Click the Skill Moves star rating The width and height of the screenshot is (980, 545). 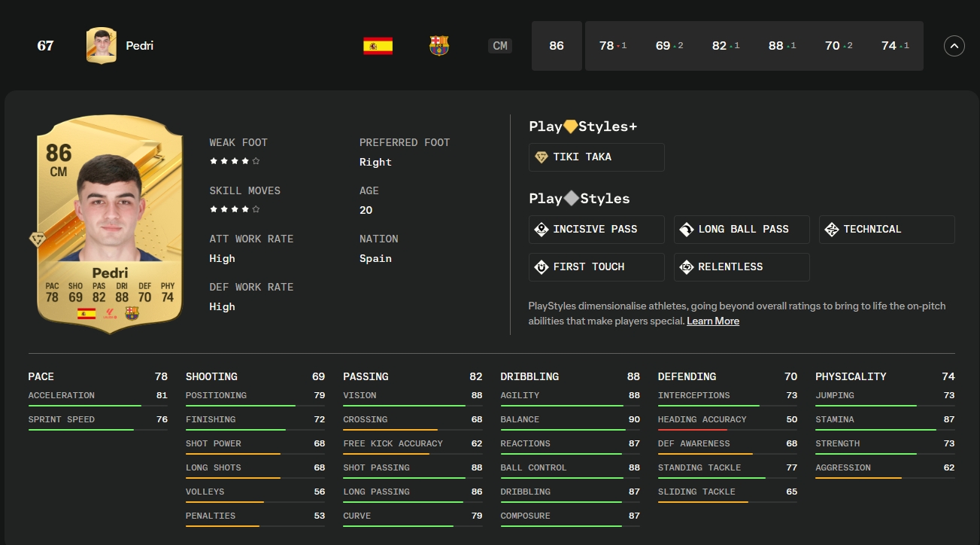point(235,209)
